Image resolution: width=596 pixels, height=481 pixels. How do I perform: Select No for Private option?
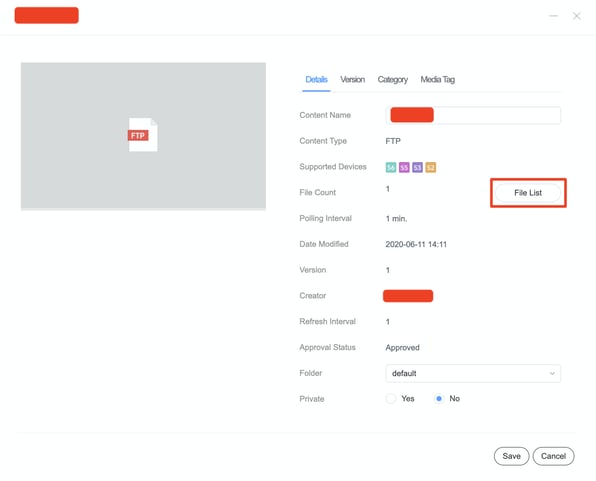439,398
